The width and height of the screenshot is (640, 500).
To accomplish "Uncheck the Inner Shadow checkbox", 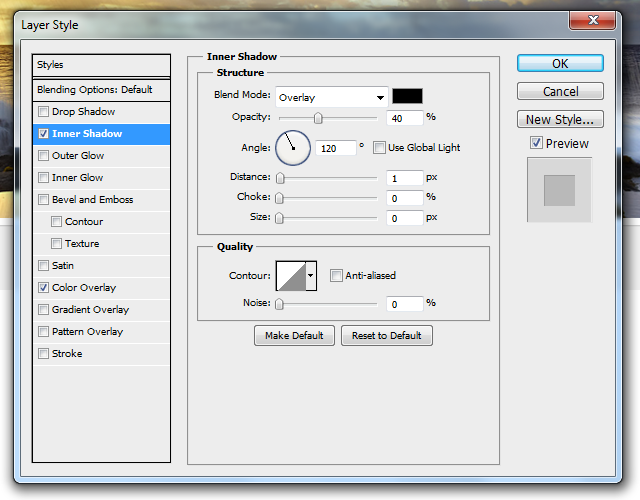I will click(x=43, y=133).
